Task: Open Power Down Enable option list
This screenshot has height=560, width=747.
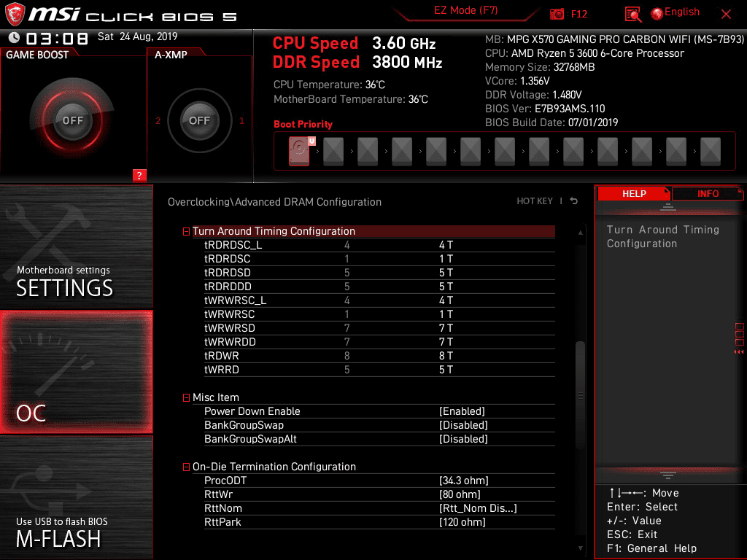Action: pyautogui.click(x=462, y=411)
